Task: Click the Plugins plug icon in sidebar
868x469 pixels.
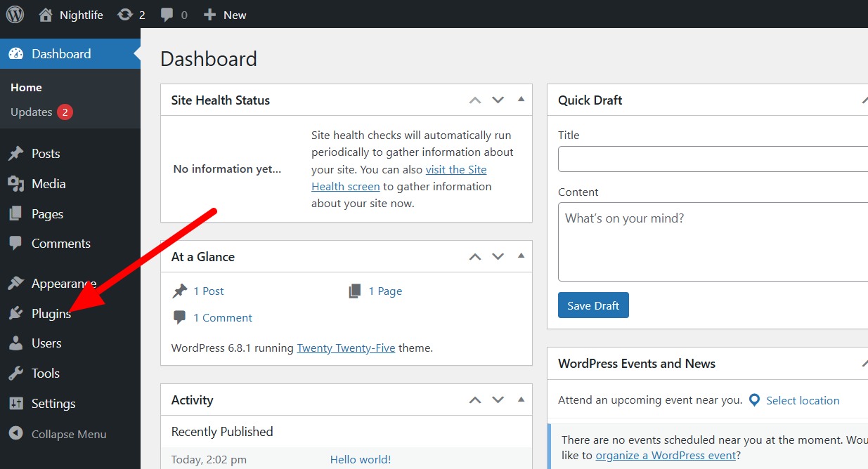Action: click(x=15, y=314)
